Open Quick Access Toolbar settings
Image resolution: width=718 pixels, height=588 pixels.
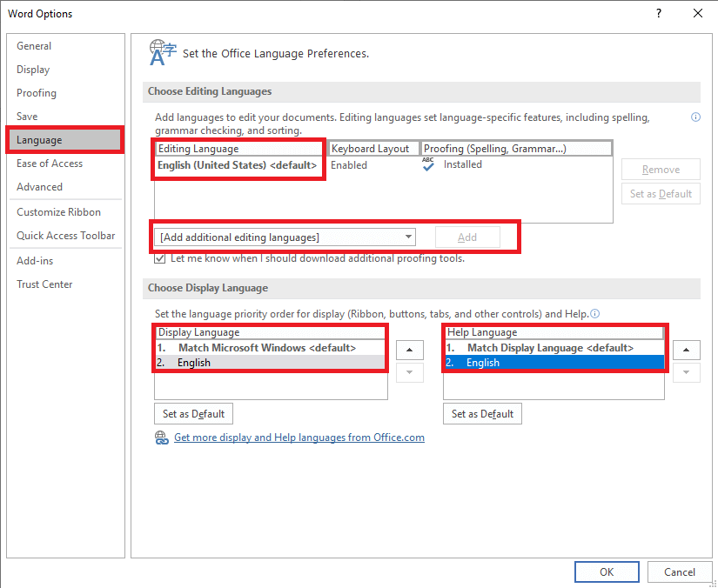65,236
